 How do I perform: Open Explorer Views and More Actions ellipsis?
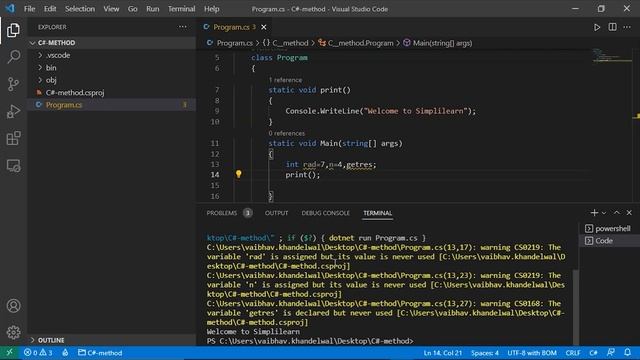pos(182,27)
